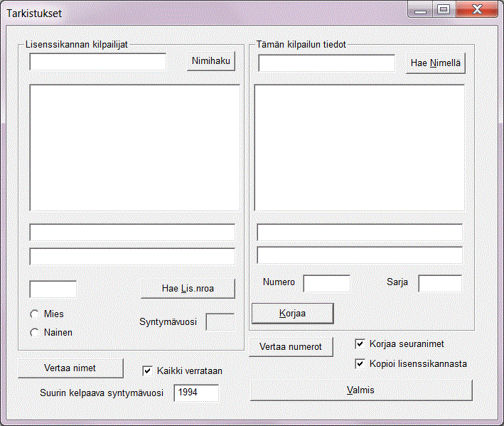The width and height of the screenshot is (504, 426).
Task: Click the Vertaa nimet button
Action: (x=70, y=368)
